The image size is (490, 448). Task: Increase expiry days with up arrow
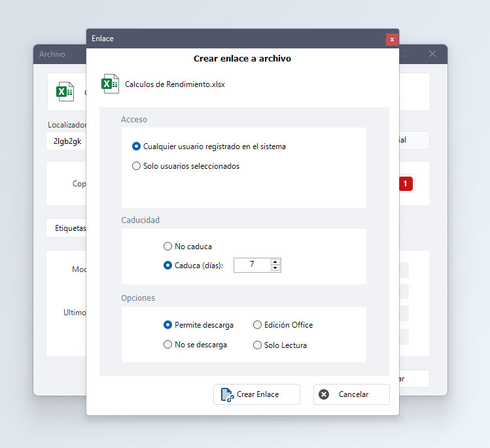point(275,262)
